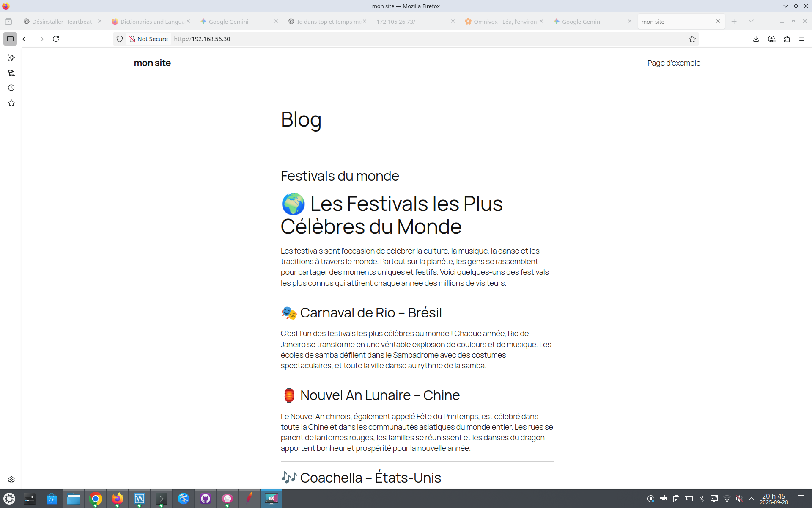
Task: Go back to previous page
Action: [25, 39]
